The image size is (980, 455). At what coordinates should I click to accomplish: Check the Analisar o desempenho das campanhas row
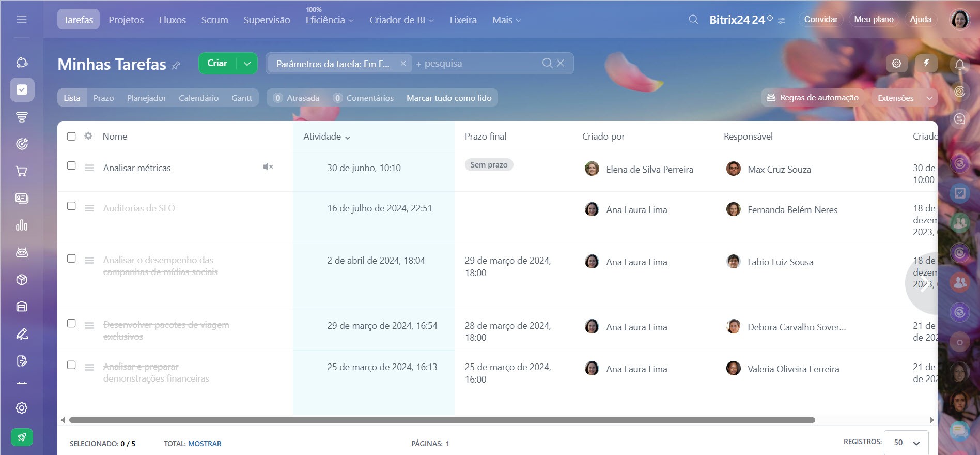click(71, 259)
